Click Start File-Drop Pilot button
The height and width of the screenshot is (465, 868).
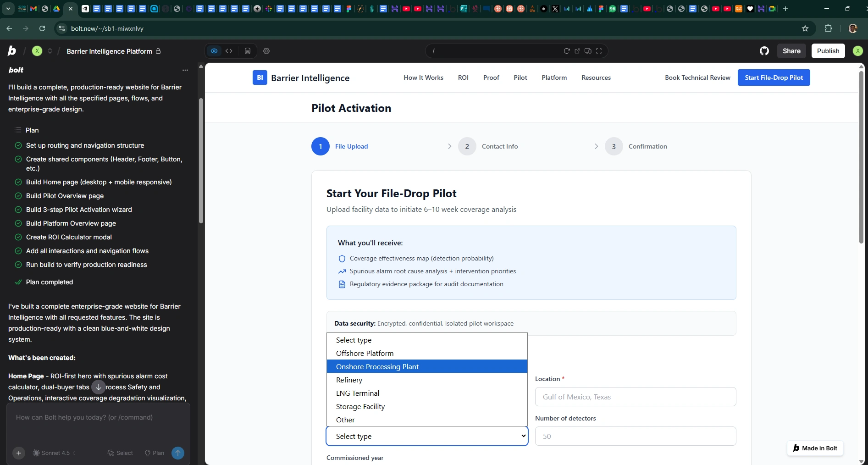pos(774,77)
